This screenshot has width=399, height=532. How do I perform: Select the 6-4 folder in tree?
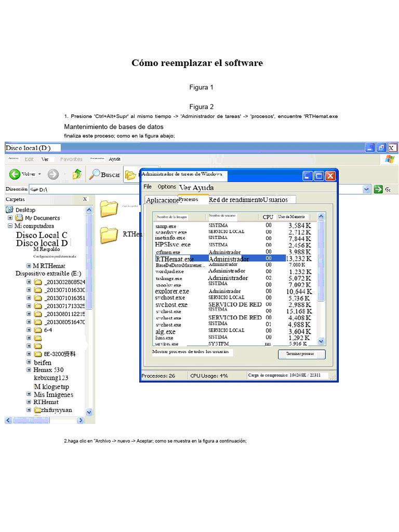point(44,330)
